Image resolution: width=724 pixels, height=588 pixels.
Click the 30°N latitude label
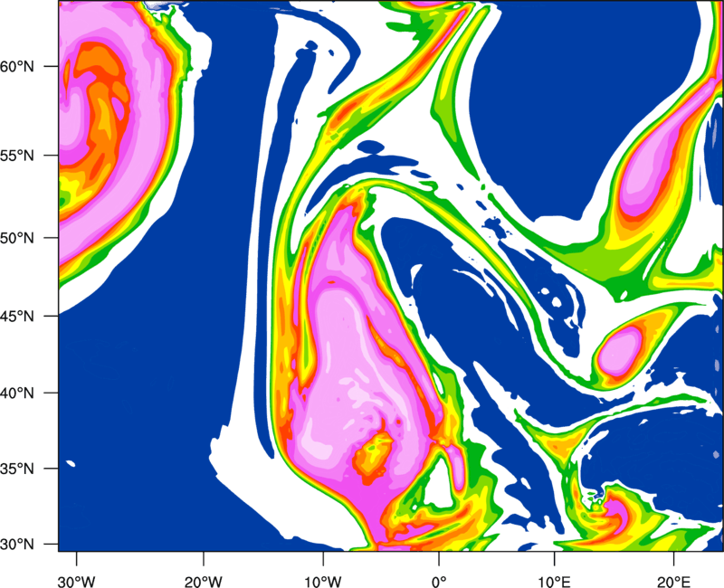(x=17, y=545)
